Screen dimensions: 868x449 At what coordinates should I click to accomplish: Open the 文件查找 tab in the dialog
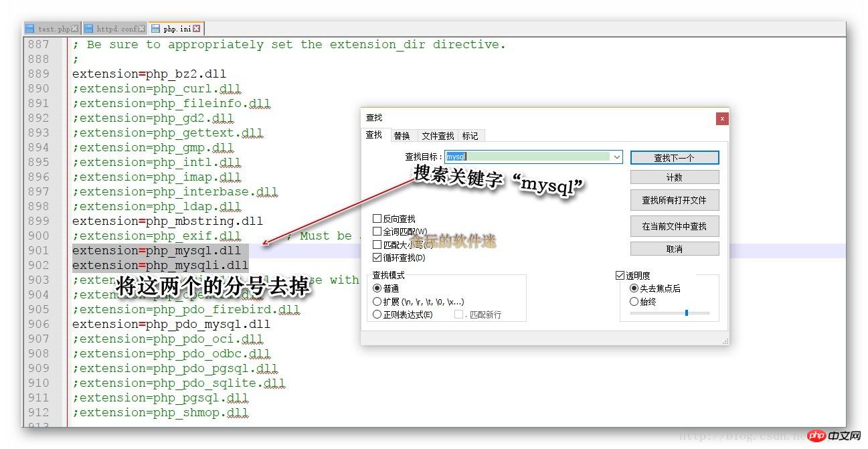(x=438, y=136)
